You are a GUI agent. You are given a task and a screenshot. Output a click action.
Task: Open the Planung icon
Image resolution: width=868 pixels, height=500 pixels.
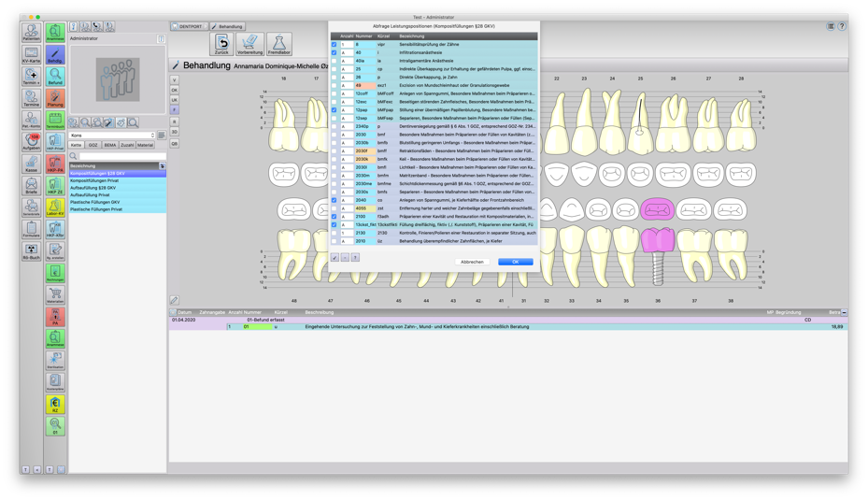click(55, 98)
